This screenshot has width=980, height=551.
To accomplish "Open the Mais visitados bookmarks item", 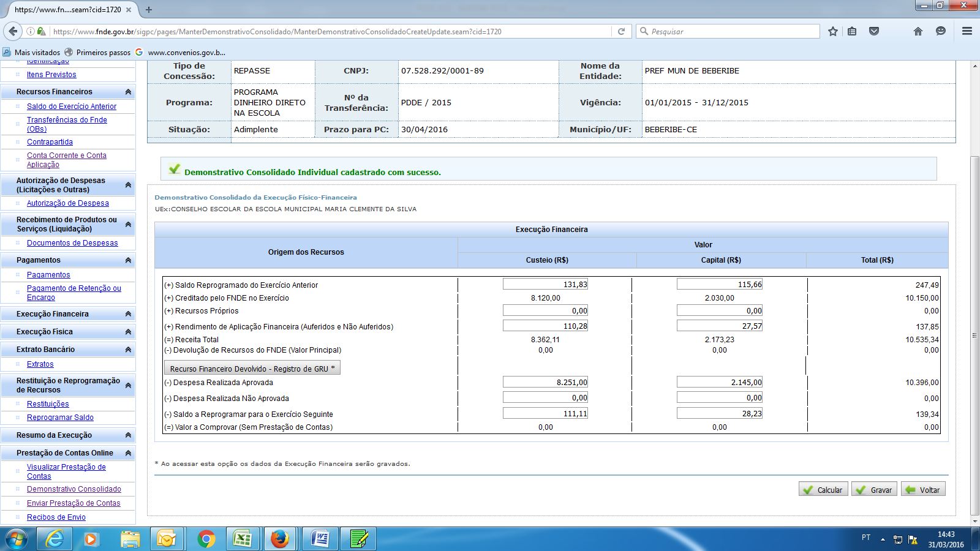I will coord(32,53).
